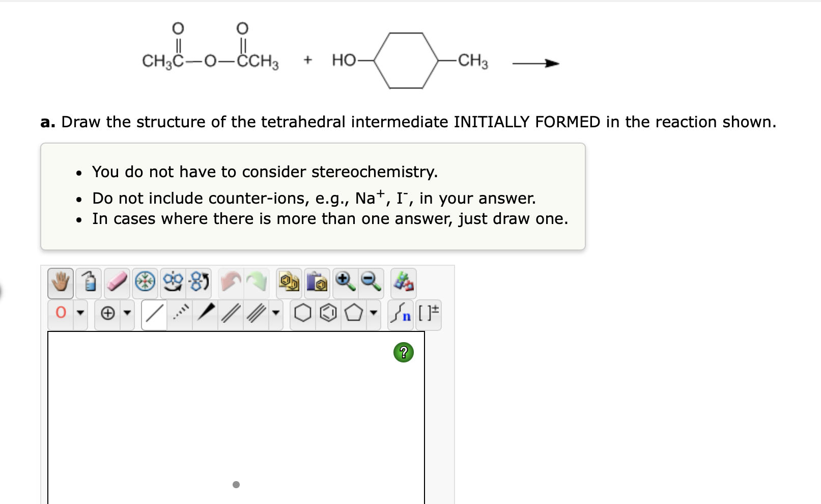The image size is (821, 504).
Task: Select the single bond tool
Action: [x=154, y=314]
